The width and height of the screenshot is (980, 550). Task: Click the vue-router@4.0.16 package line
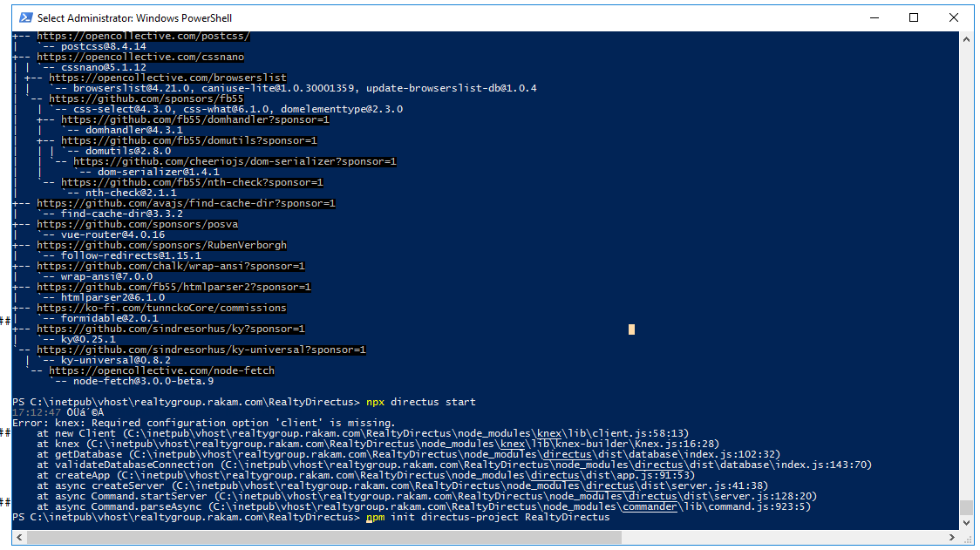pyautogui.click(x=112, y=235)
